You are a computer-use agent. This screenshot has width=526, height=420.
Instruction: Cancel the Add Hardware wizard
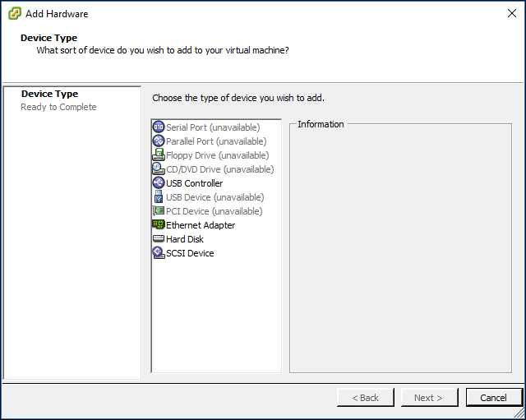494,398
